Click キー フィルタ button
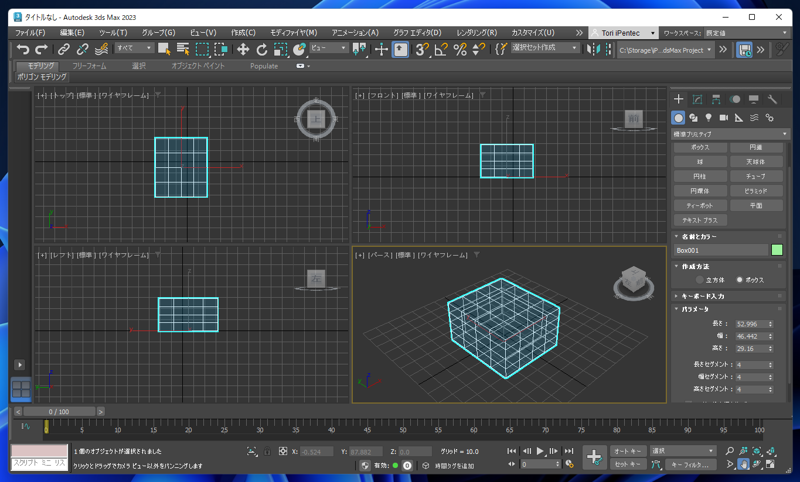 coord(690,464)
